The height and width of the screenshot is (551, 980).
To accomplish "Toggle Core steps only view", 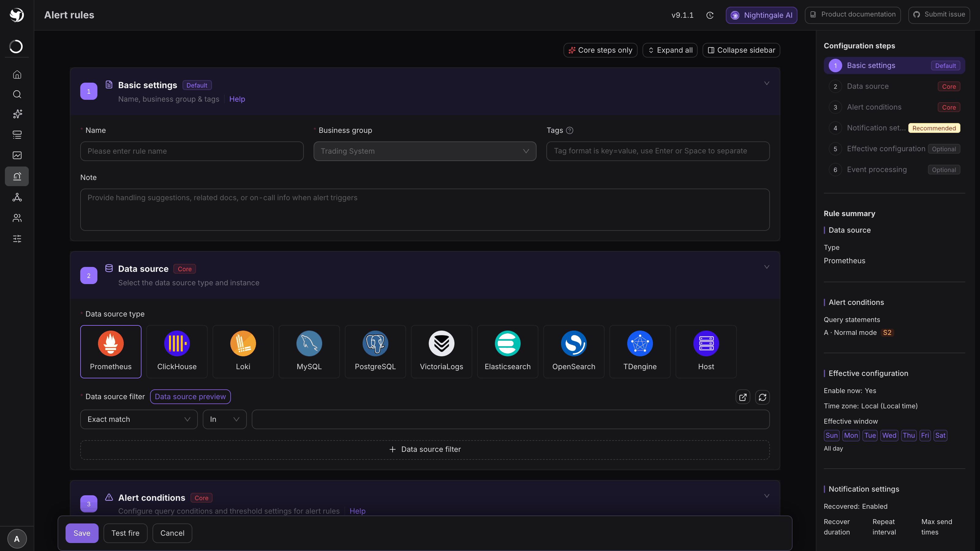I will click(x=600, y=50).
